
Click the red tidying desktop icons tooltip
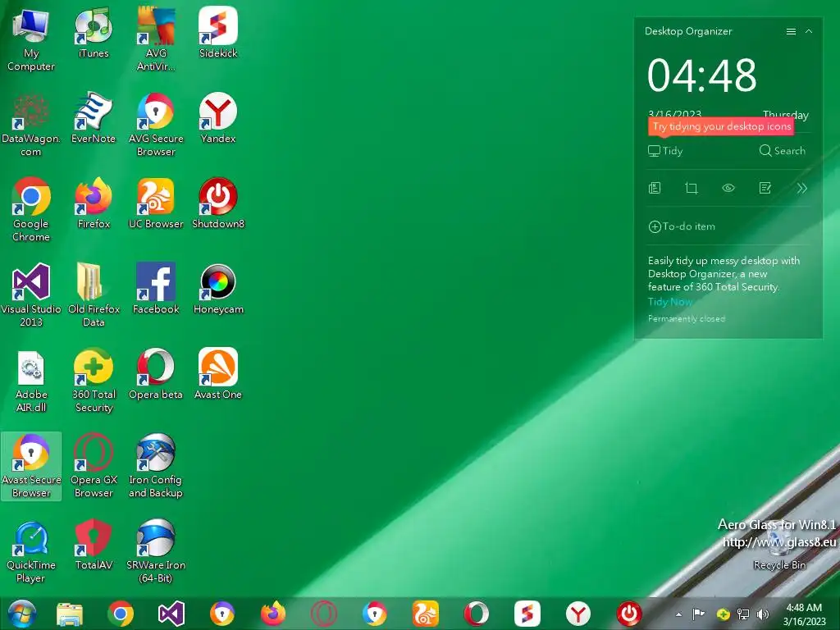721,126
